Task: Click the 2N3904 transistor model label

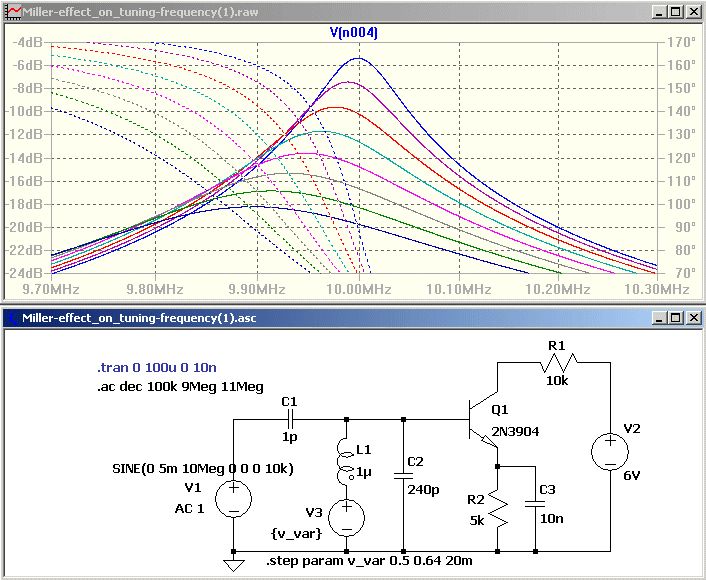Action: coord(515,431)
